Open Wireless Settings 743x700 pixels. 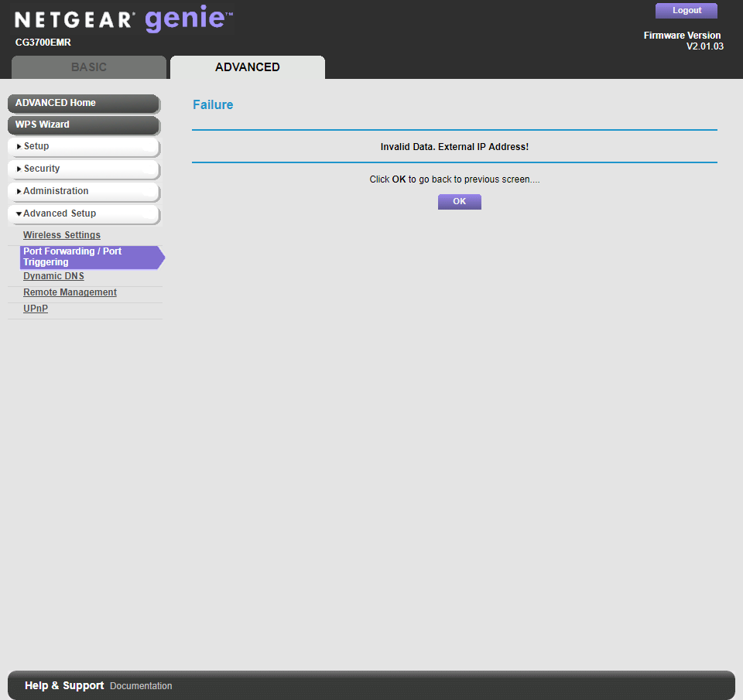pos(61,234)
